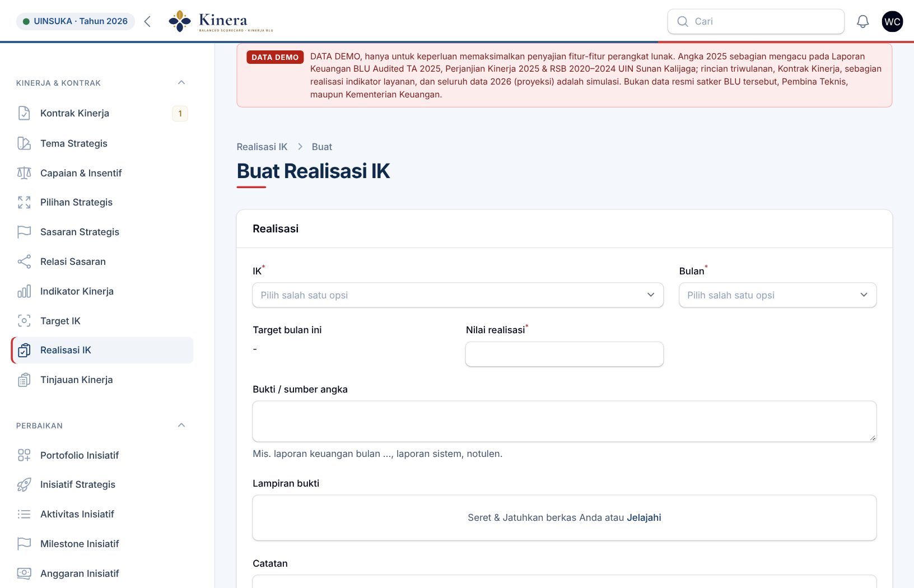Click the Bukti / sumber angka textarea

pos(565,421)
